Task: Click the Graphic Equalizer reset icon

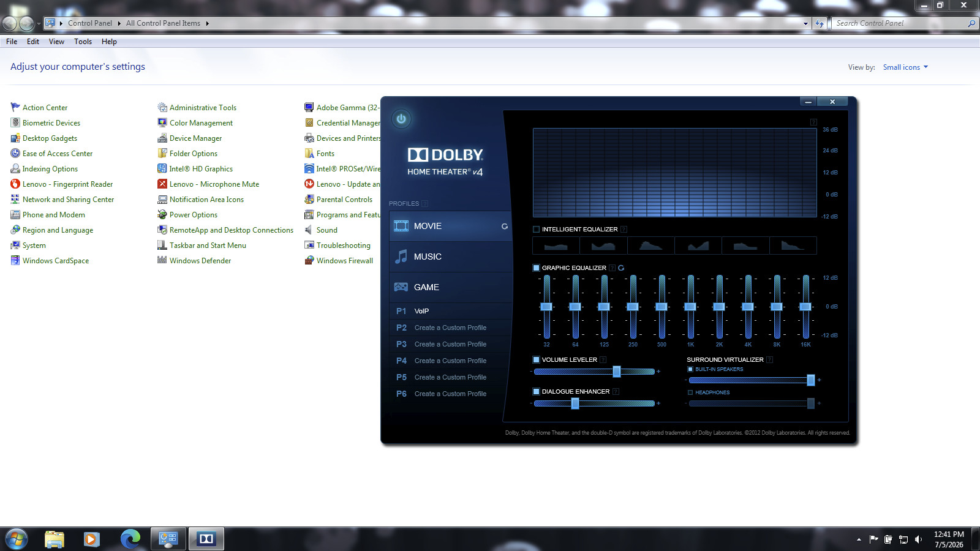Action: 621,268
